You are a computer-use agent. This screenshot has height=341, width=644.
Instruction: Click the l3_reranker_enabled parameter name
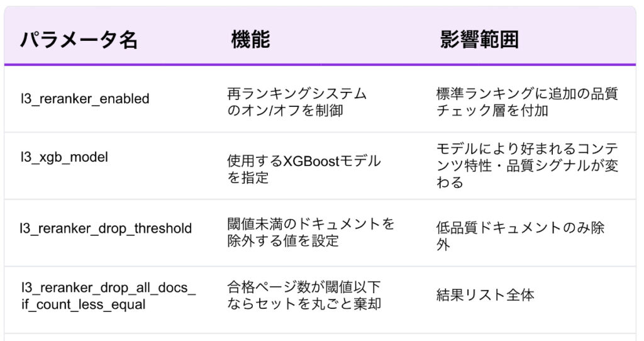point(84,99)
